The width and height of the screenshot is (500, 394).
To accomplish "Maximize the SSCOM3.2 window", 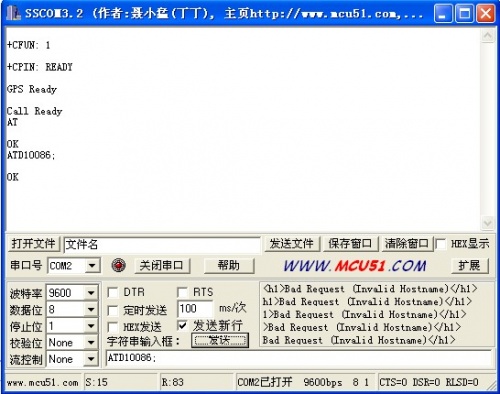I will tap(464, 13).
